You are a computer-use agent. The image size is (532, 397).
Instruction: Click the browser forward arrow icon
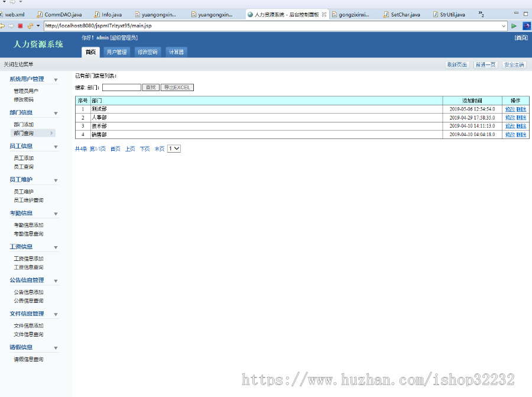pyautogui.click(x=11, y=26)
